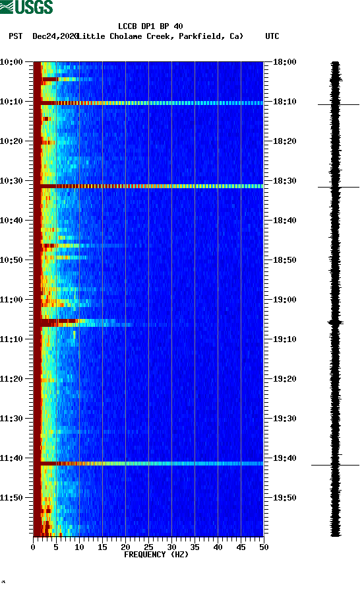Click the red event burst near 11:05
Image resolution: width=364 pixels, height=589 pixels.
point(60,322)
